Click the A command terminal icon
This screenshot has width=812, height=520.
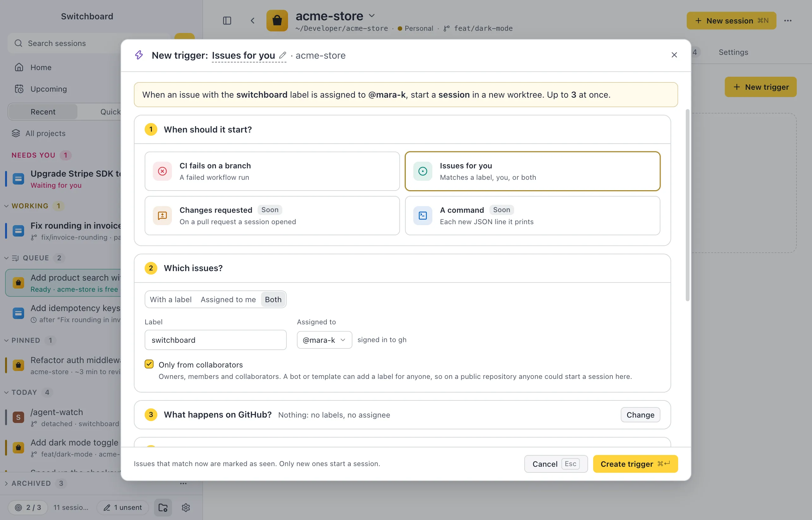pyautogui.click(x=422, y=215)
